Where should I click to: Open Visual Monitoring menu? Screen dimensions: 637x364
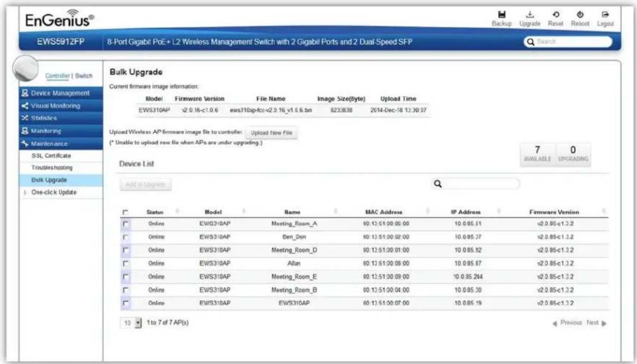tap(61, 106)
